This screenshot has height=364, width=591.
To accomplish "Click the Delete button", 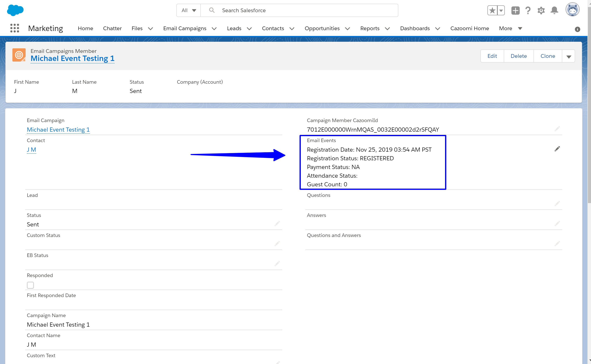I will coord(518,56).
